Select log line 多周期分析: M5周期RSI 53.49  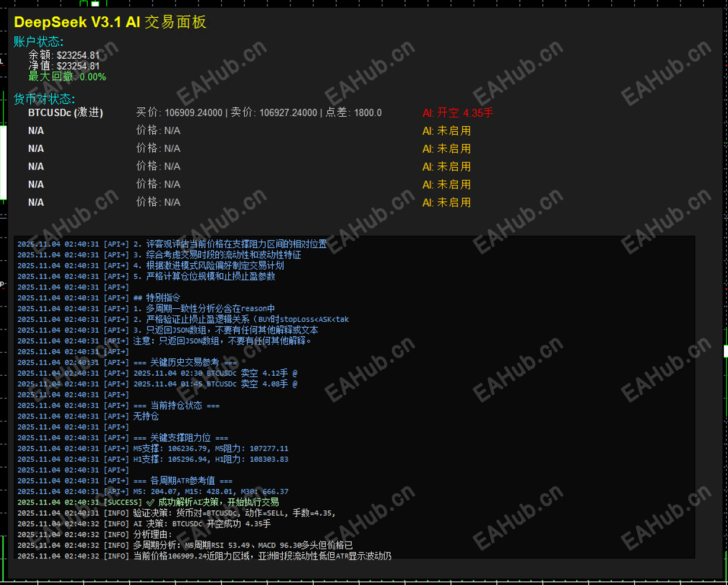pyautogui.click(x=185, y=545)
